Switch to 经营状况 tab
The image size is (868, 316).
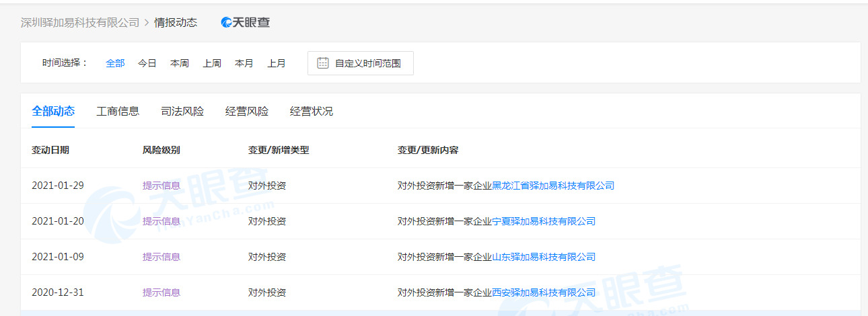click(x=312, y=112)
